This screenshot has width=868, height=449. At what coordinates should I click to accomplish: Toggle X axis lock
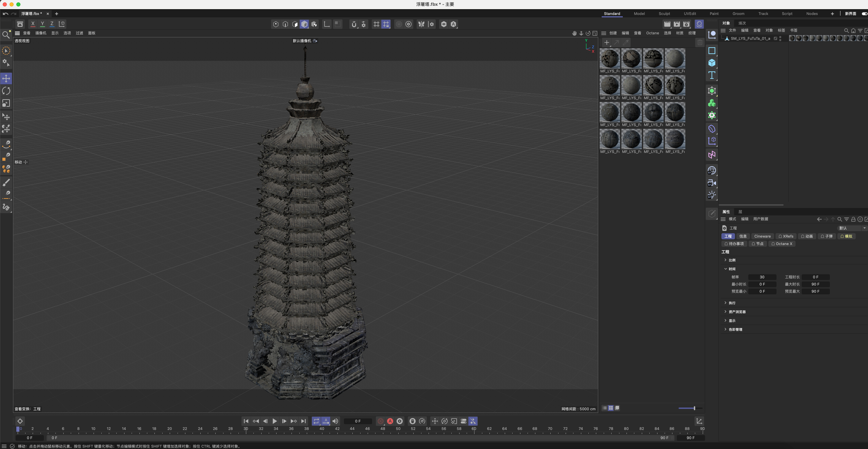[x=33, y=24]
